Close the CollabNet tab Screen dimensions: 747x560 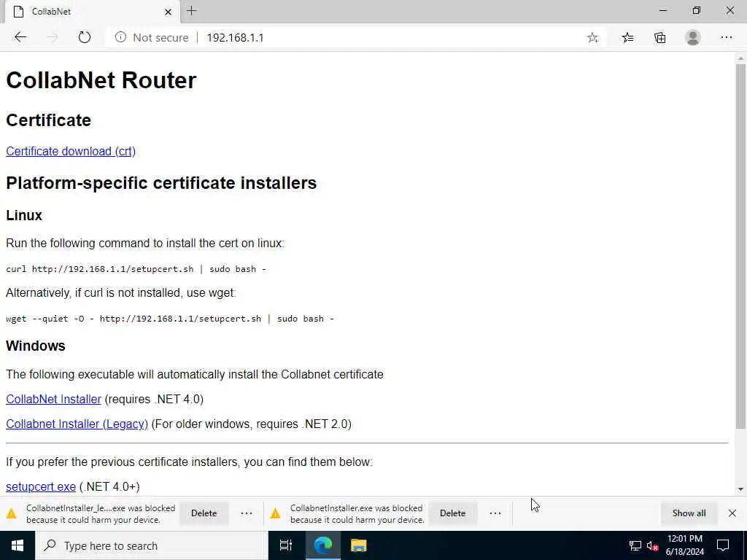[168, 12]
